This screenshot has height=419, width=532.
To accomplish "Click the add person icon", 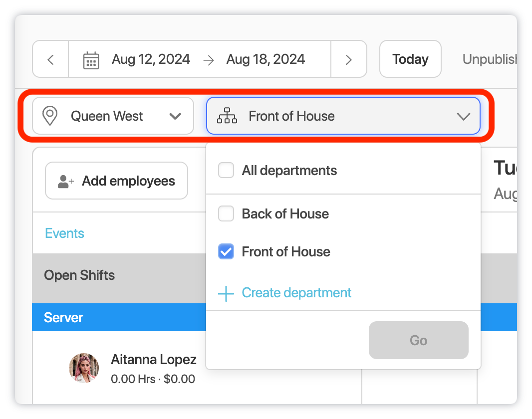I will [x=65, y=181].
